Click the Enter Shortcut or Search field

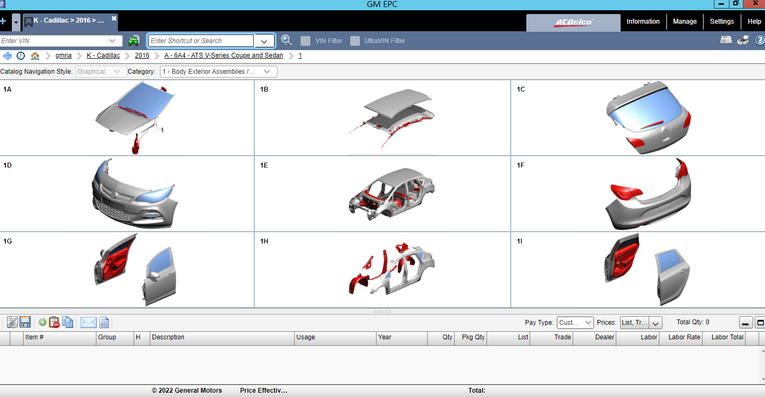tap(201, 40)
